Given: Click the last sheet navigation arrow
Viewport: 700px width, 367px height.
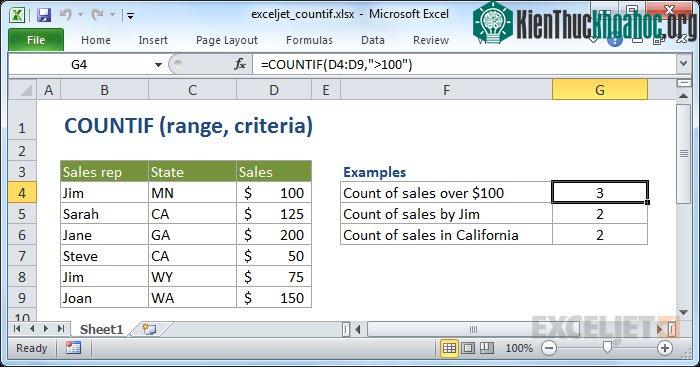Looking at the screenshot, I should pos(61,329).
